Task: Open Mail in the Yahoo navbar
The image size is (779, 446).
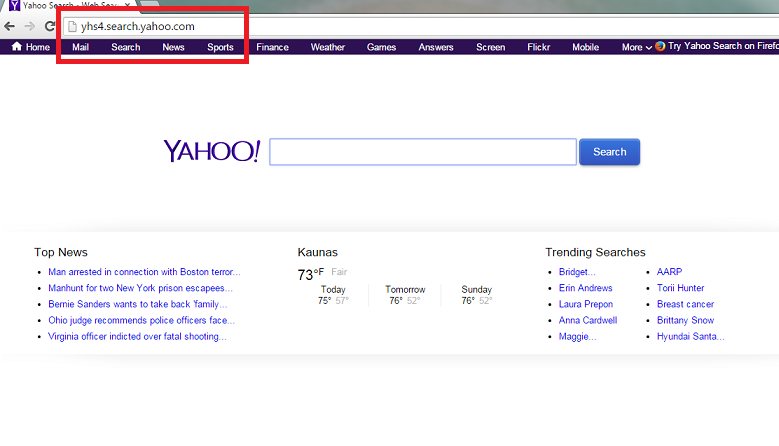Action: (x=80, y=47)
